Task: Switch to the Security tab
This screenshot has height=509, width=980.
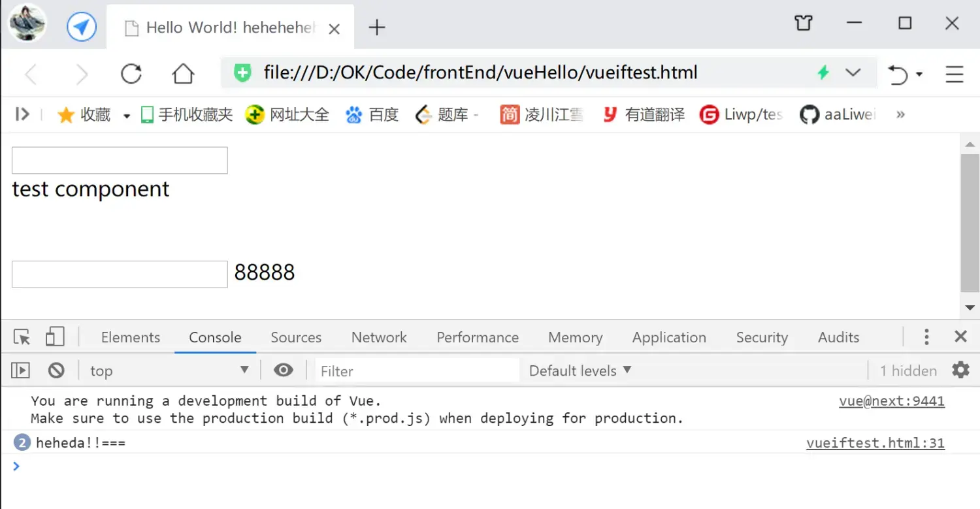Action: pyautogui.click(x=762, y=337)
